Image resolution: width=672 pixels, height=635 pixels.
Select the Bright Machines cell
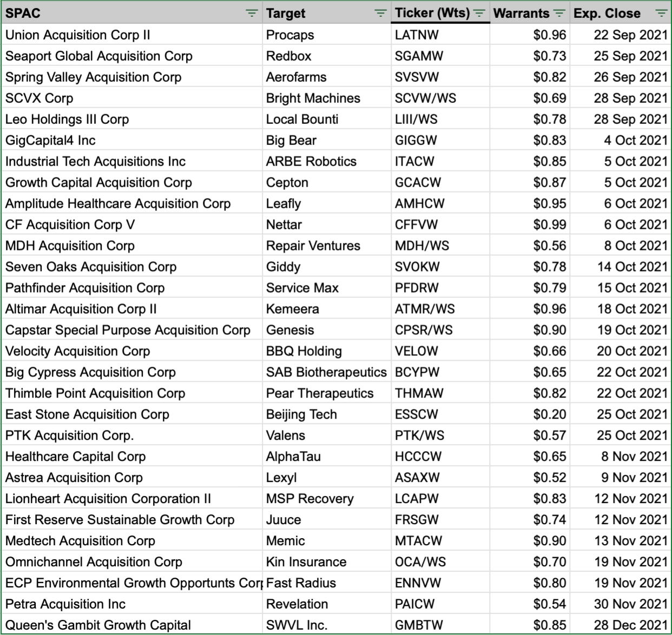click(327, 98)
